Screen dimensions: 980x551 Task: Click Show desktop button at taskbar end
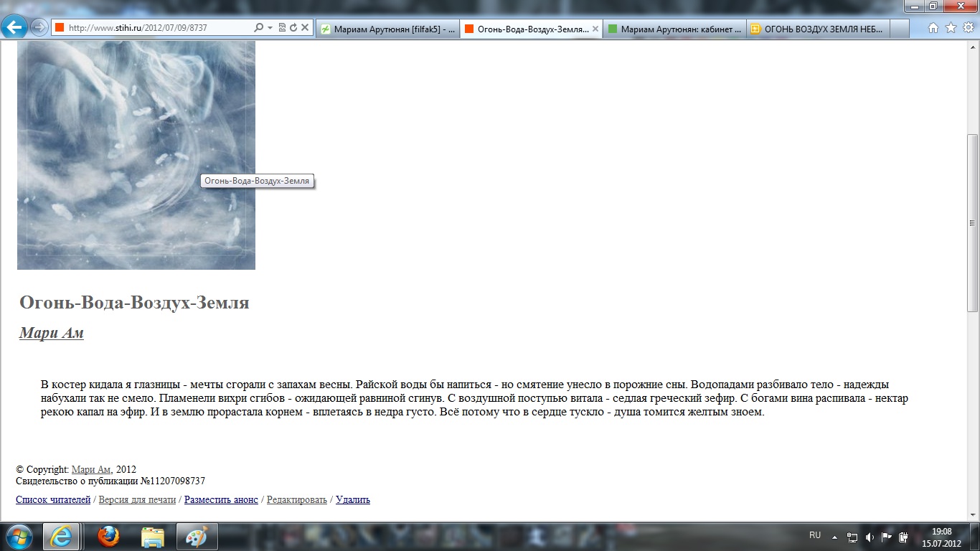[x=975, y=537]
